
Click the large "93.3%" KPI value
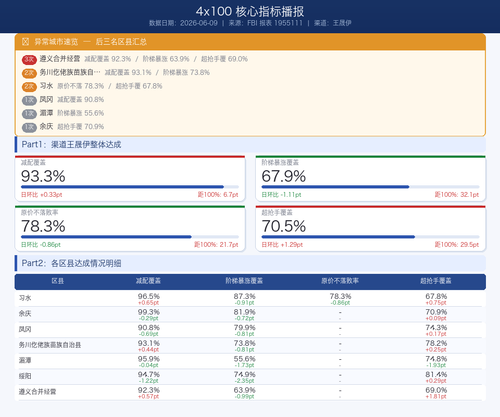click(x=43, y=176)
